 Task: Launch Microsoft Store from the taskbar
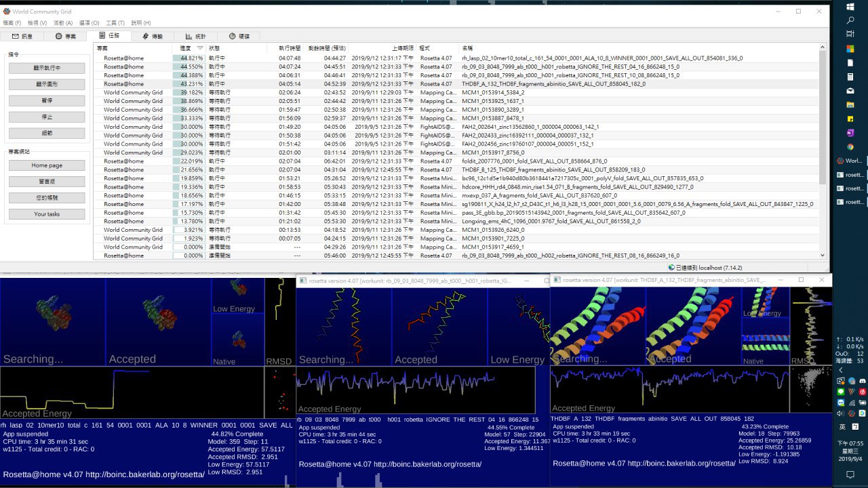coord(850,49)
